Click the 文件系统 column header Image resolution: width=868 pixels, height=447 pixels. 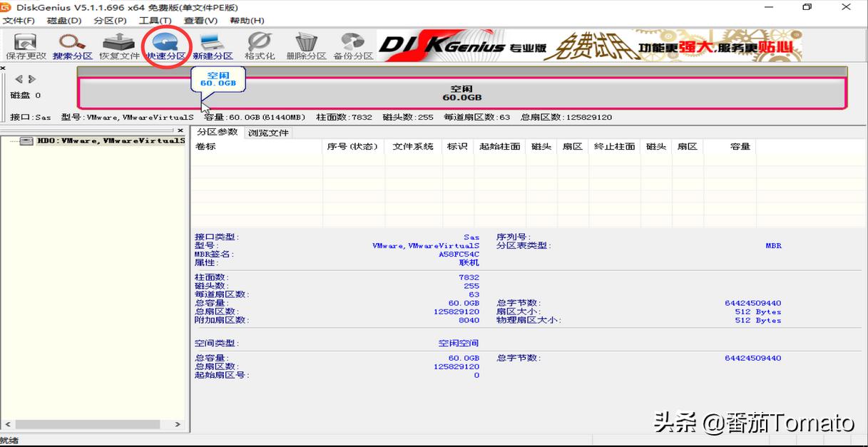(x=413, y=146)
